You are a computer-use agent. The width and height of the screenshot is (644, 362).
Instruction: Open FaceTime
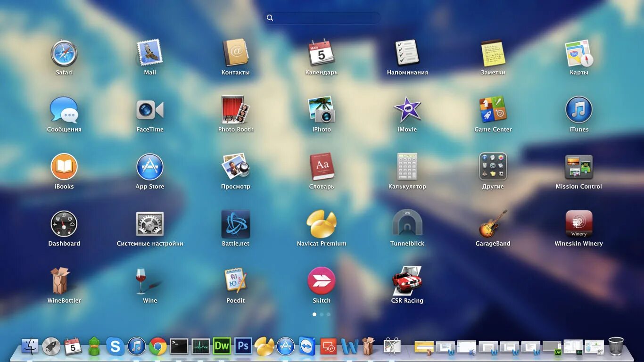[150, 110]
